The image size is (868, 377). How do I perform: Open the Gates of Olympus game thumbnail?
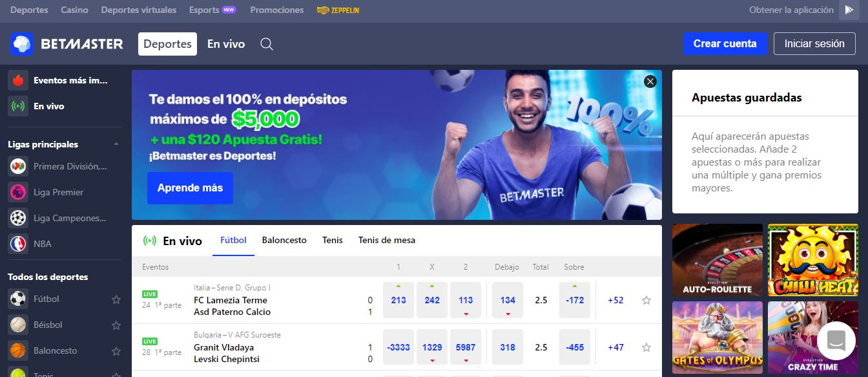(x=718, y=338)
